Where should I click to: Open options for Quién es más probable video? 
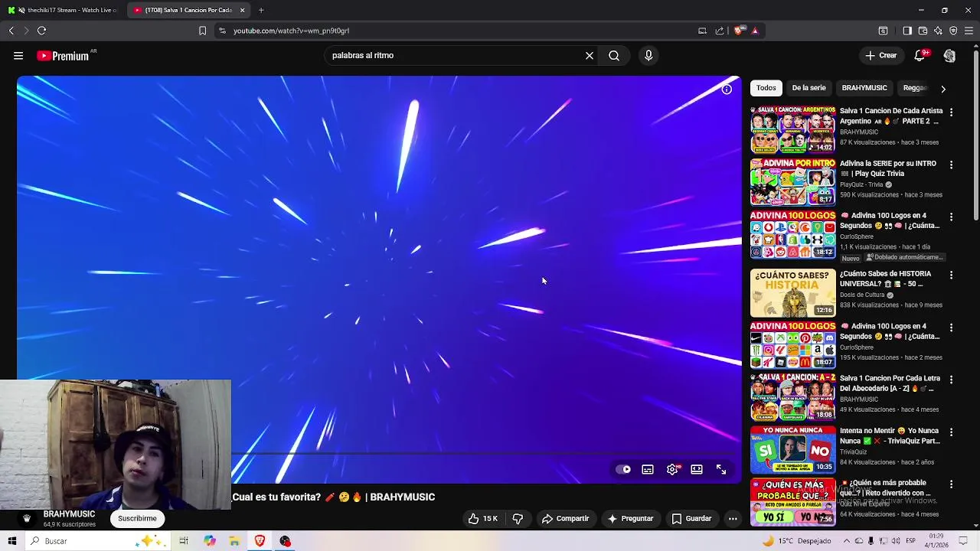point(951,484)
